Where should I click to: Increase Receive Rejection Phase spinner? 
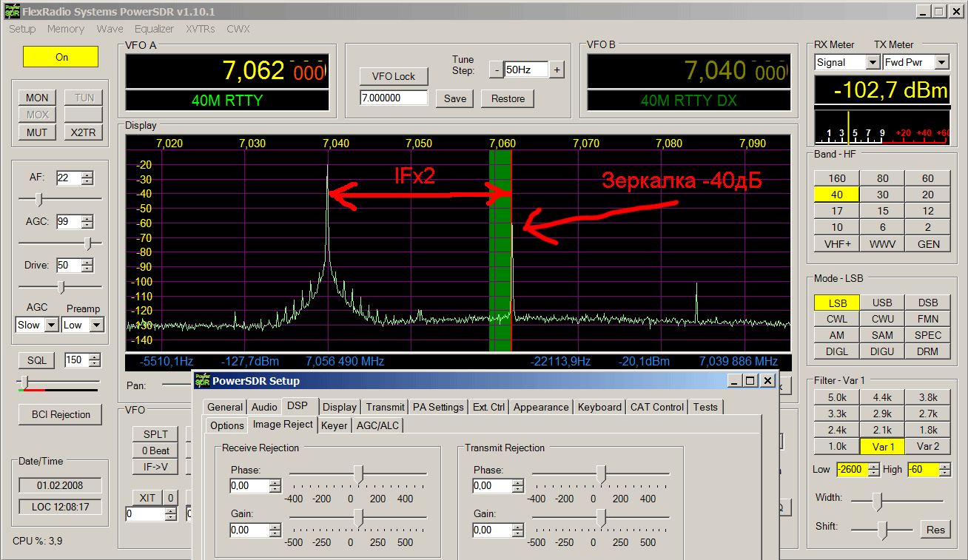pos(275,482)
